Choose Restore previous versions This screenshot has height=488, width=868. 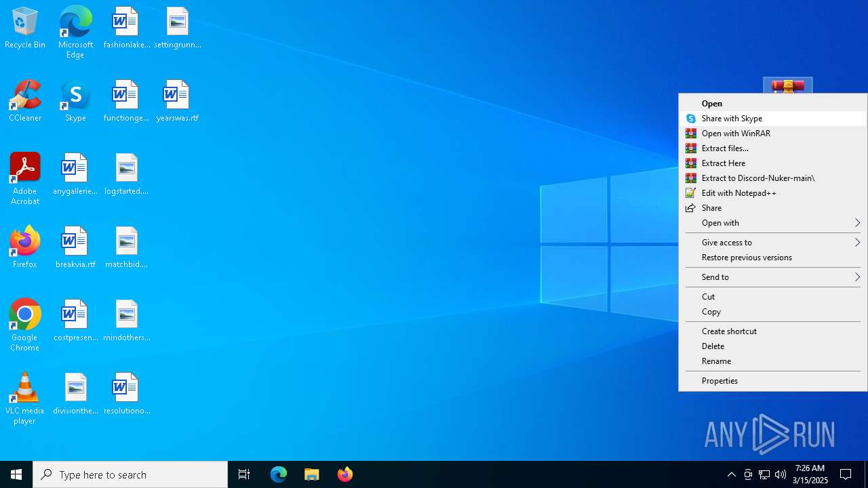(773, 258)
